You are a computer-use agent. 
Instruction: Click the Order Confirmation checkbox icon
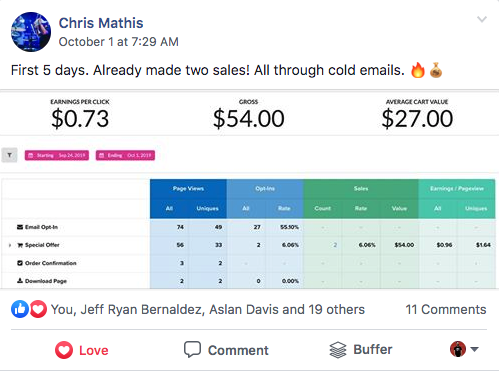click(20, 263)
